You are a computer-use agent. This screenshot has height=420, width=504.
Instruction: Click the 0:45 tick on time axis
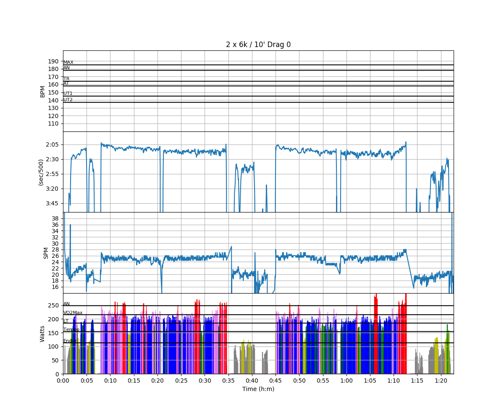tap(276, 381)
